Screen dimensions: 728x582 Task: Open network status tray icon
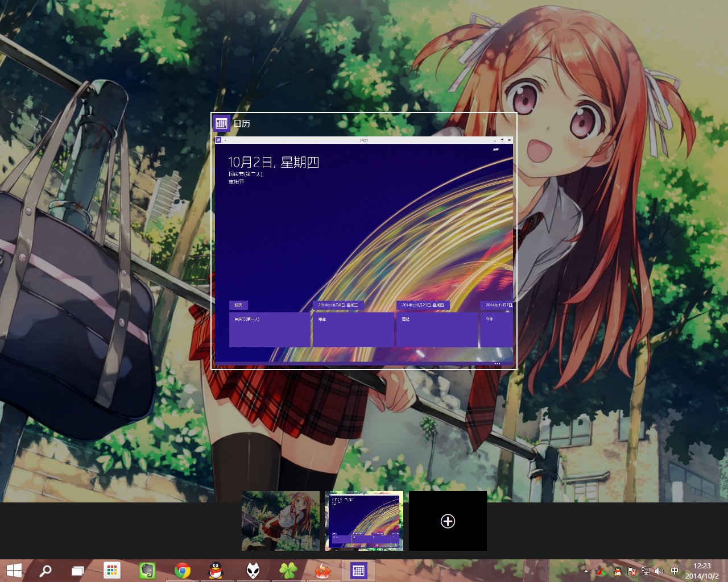[x=645, y=571]
